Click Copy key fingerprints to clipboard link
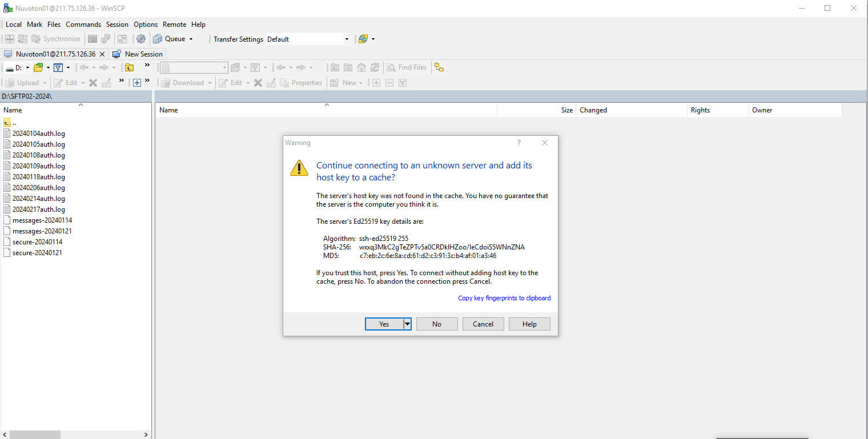The image size is (868, 439). click(504, 298)
